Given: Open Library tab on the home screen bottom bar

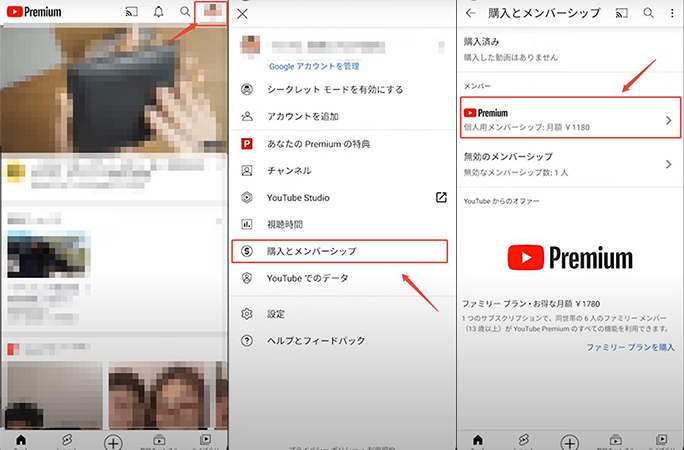Looking at the screenshot, I should tap(205, 441).
